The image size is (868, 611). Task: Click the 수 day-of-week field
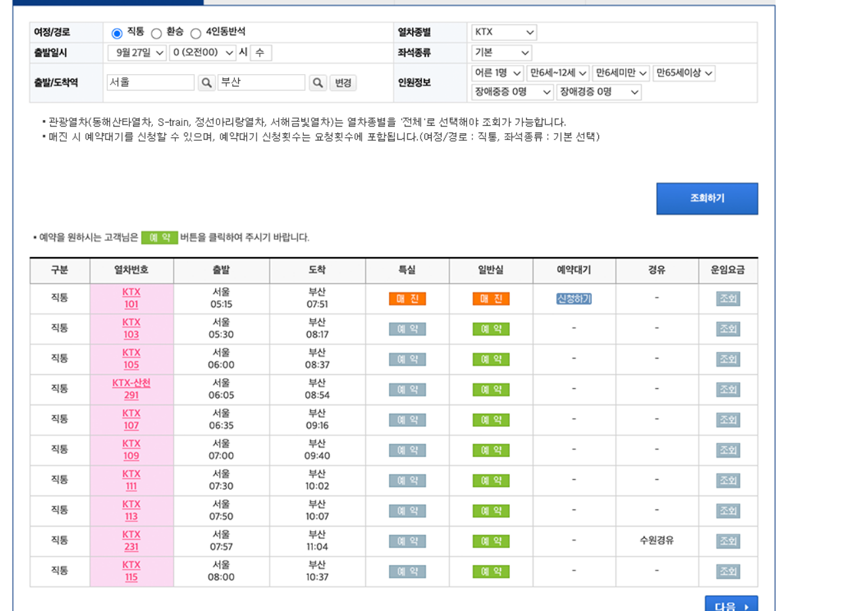(x=260, y=52)
